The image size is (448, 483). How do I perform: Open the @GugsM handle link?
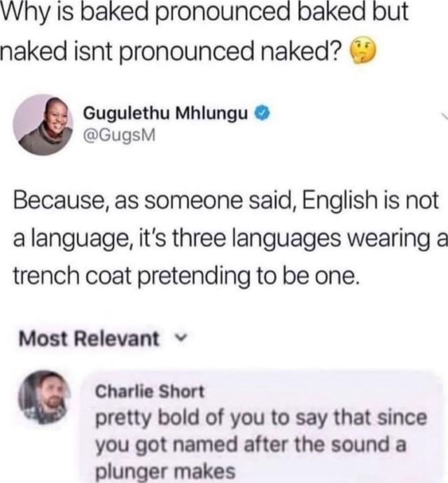point(120,135)
